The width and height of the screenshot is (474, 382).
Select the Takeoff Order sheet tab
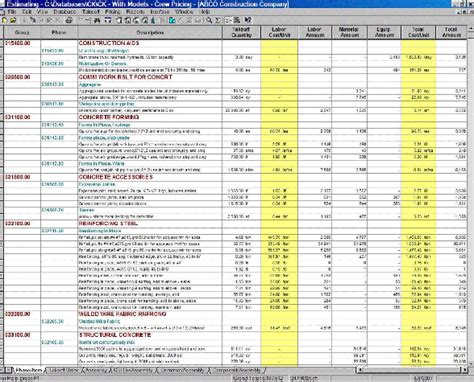point(63,370)
